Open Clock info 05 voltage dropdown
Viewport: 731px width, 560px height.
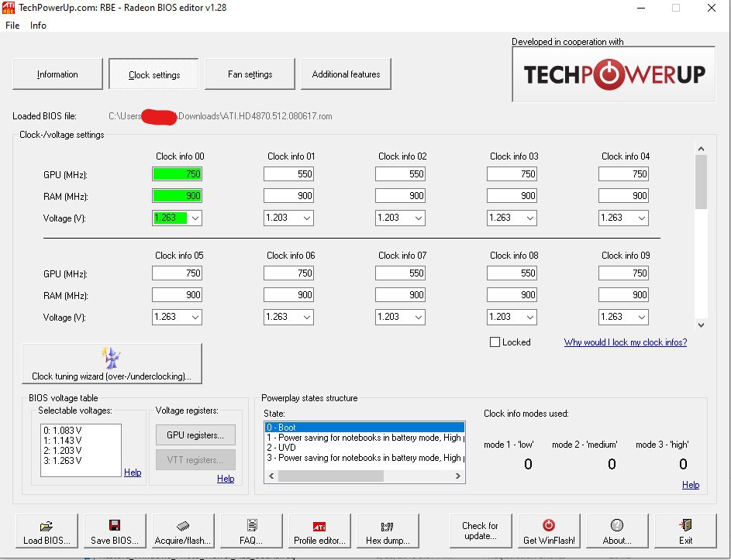195,318
